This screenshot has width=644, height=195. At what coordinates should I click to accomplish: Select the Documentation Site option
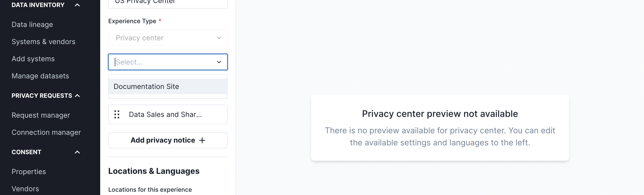[168, 86]
